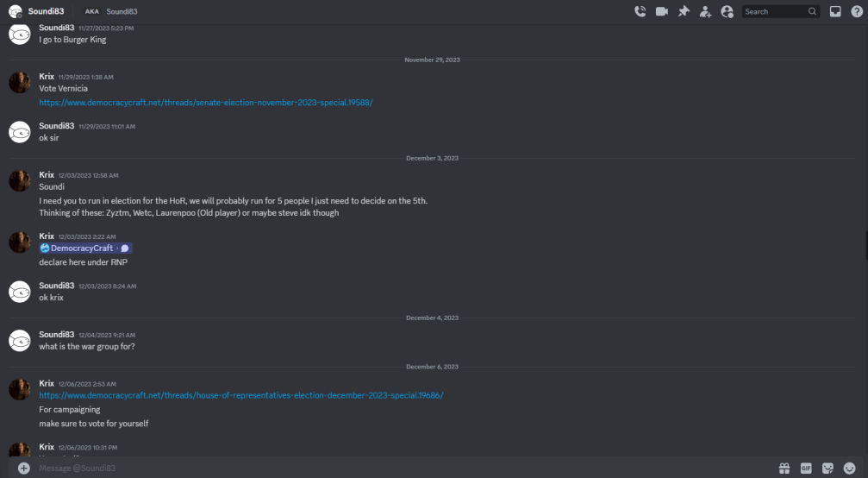Open the inbox
Viewport: 868px width, 478px height.
click(x=835, y=11)
